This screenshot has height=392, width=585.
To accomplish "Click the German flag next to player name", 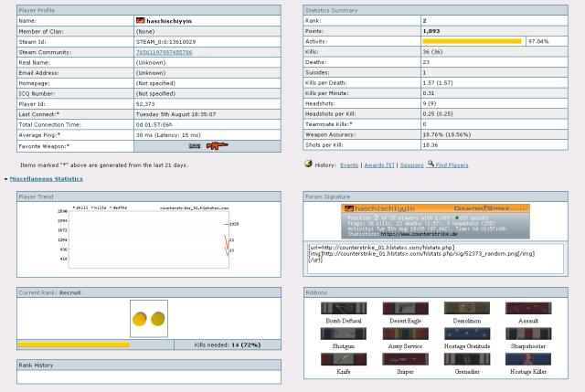I will tap(140, 19).
